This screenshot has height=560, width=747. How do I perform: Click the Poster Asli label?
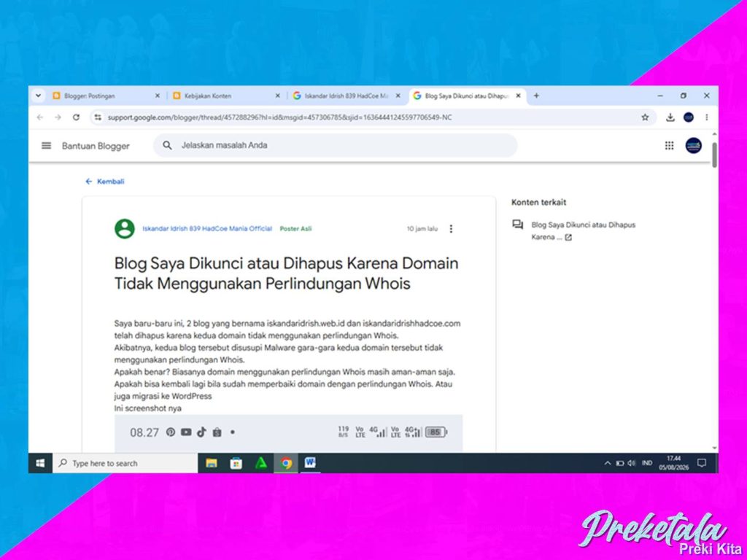(x=296, y=228)
